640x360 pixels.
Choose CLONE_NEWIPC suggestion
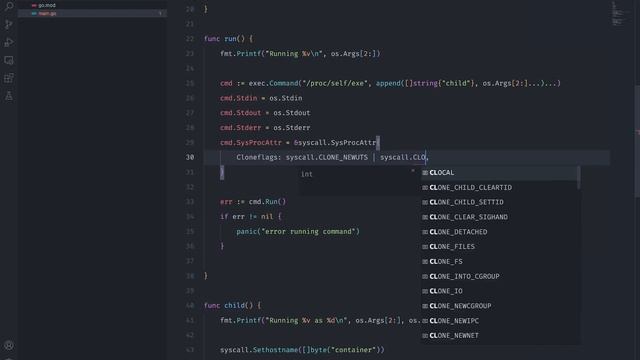tap(499, 321)
